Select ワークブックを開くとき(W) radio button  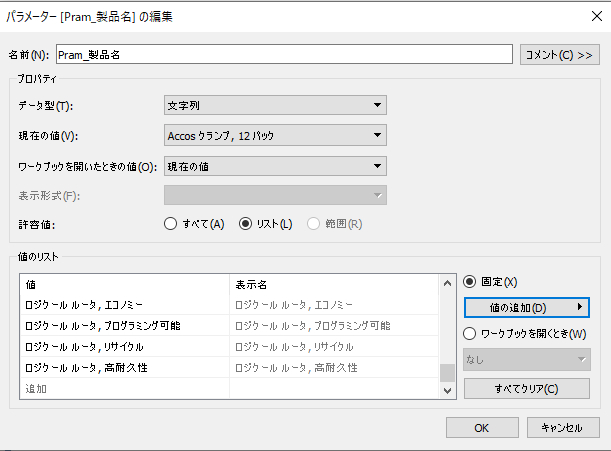(x=472, y=333)
